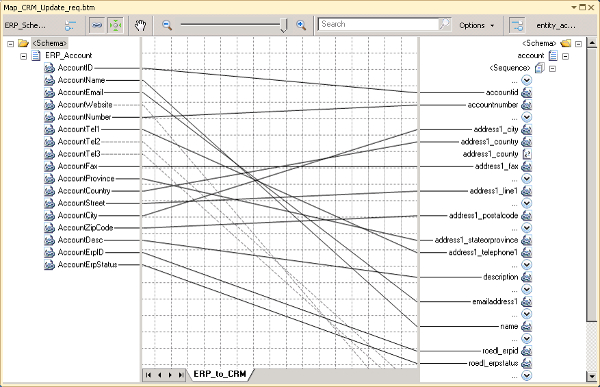Click the zoom out magnifier
Screen dimensions: 600x387
pos(167,25)
